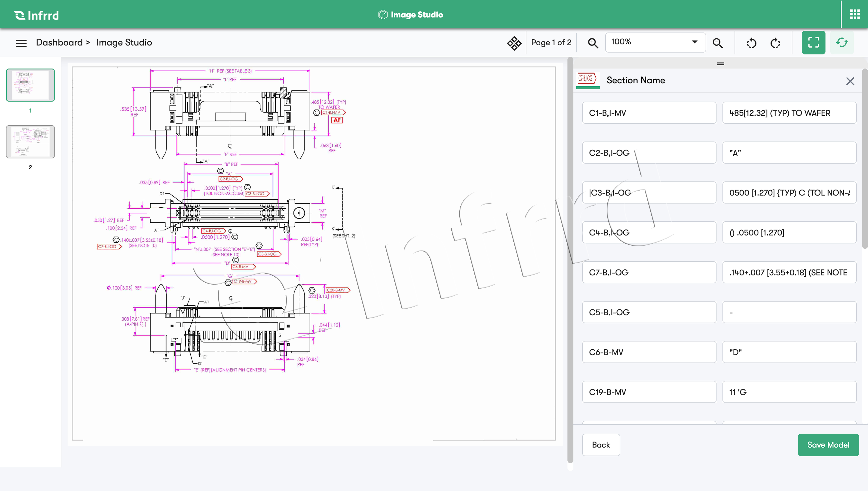The image size is (868, 491).
Task: Click the right panel vertical scrollbar
Action: point(865,158)
